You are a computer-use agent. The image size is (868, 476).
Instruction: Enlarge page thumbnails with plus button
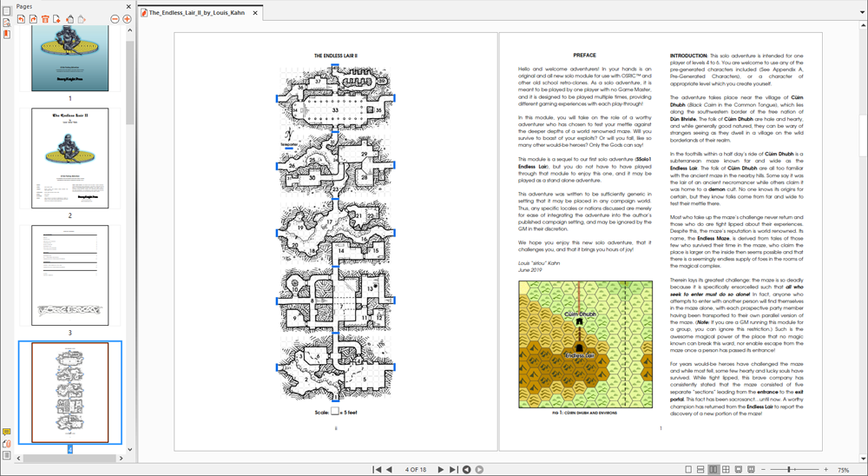point(127,19)
